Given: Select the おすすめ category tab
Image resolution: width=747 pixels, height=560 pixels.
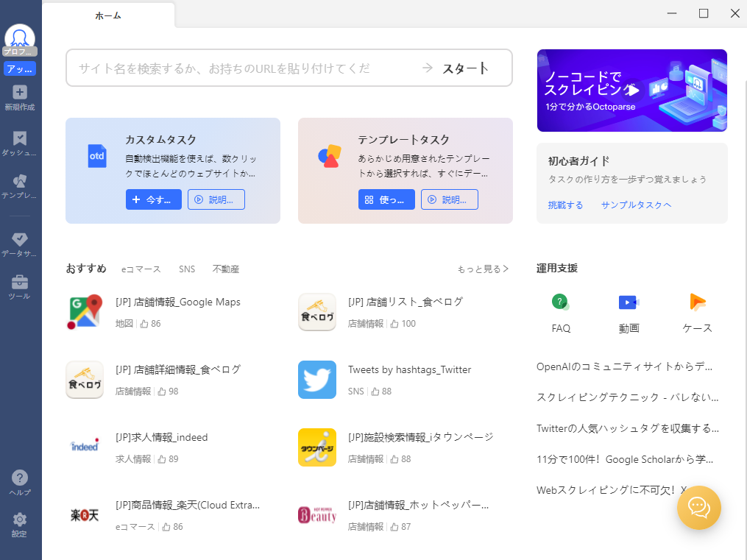Looking at the screenshot, I should 86,269.
